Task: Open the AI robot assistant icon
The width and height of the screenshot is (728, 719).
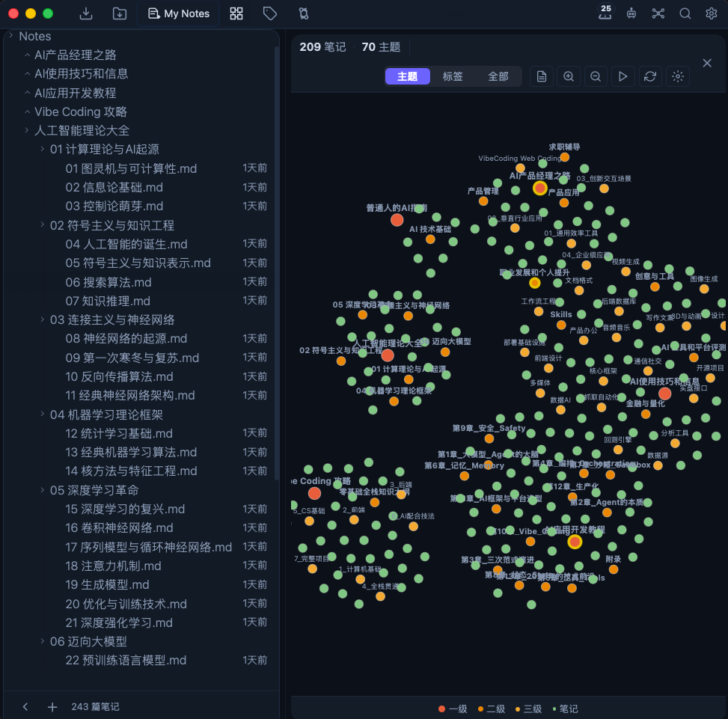Action: (631, 13)
